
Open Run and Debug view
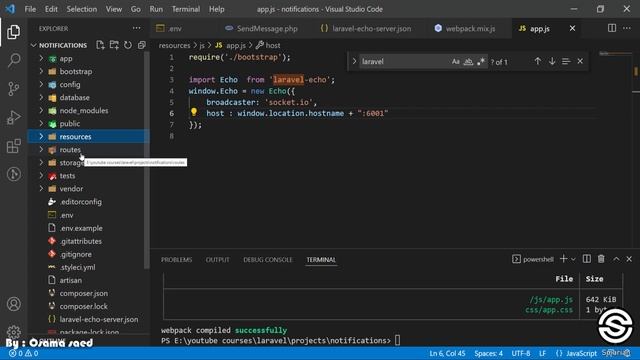tap(13, 118)
